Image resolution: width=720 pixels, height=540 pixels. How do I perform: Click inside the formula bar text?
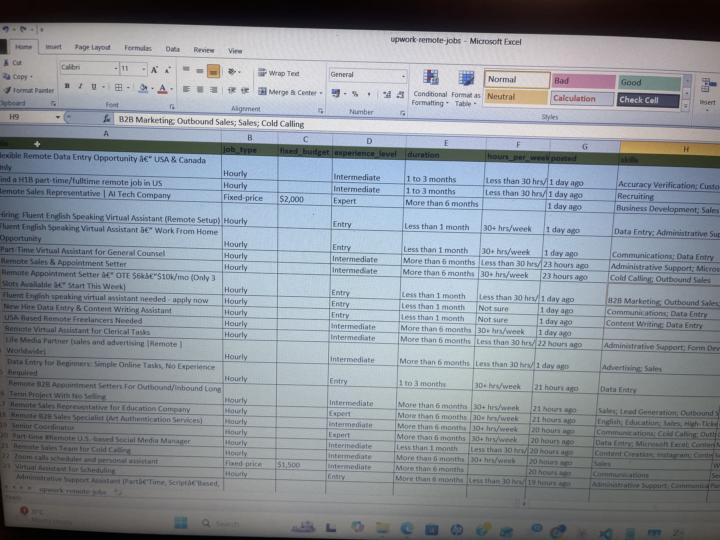pyautogui.click(x=211, y=122)
